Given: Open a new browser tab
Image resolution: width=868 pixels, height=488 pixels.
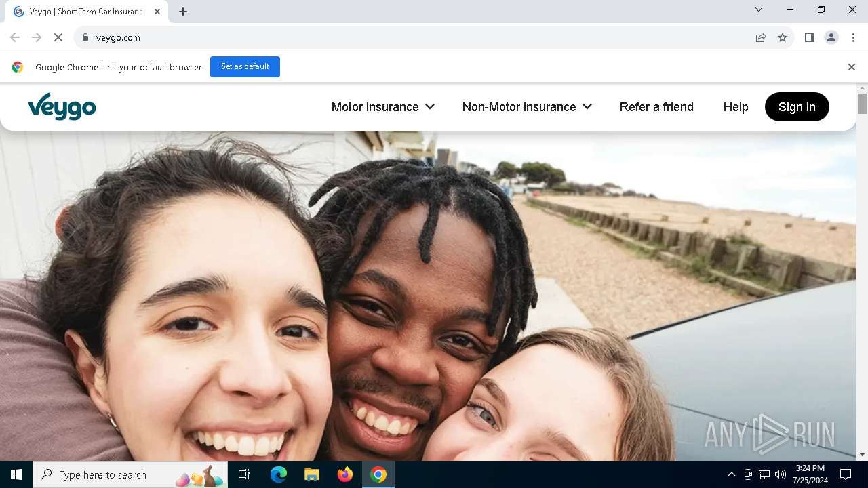Looking at the screenshot, I should 183,12.
